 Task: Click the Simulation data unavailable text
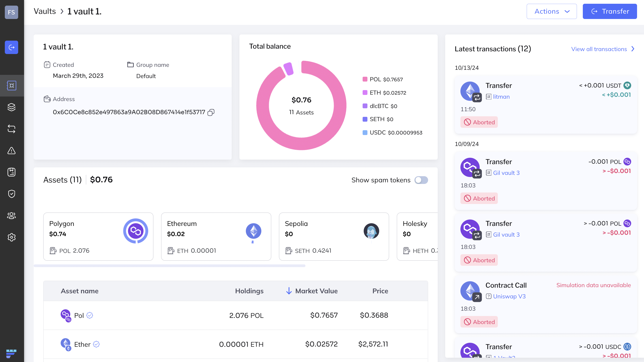coord(593,285)
